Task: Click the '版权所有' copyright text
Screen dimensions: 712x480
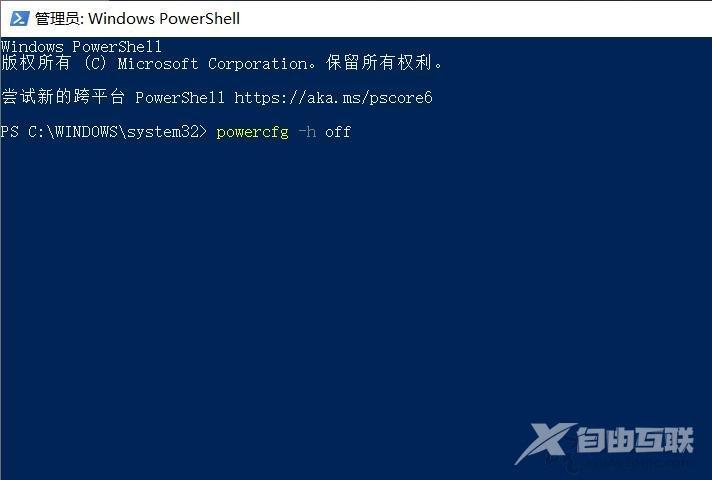Action: point(35,63)
